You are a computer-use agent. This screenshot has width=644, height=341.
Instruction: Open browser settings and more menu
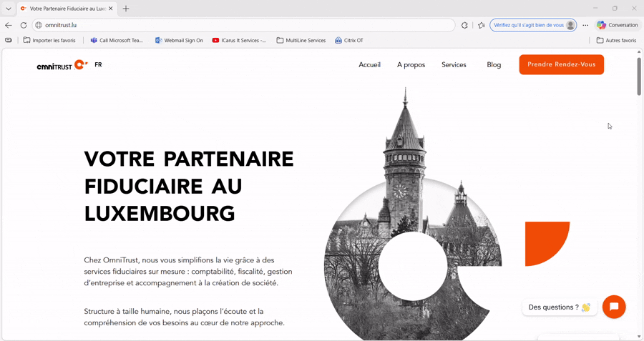585,25
